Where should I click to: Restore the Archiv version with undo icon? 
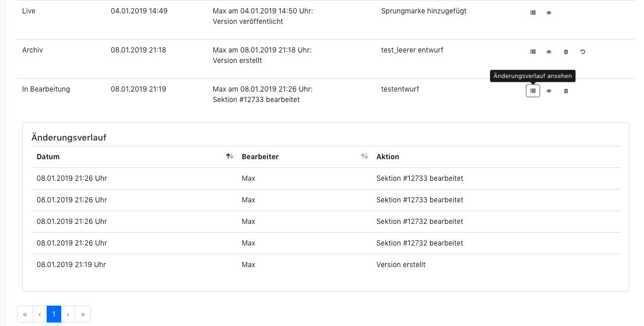pos(582,52)
